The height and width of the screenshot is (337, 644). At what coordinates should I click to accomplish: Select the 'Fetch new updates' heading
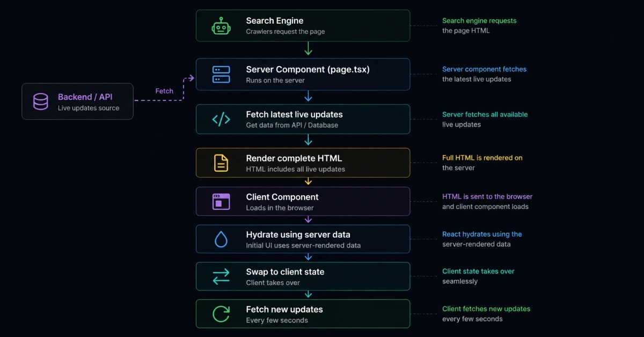click(284, 310)
